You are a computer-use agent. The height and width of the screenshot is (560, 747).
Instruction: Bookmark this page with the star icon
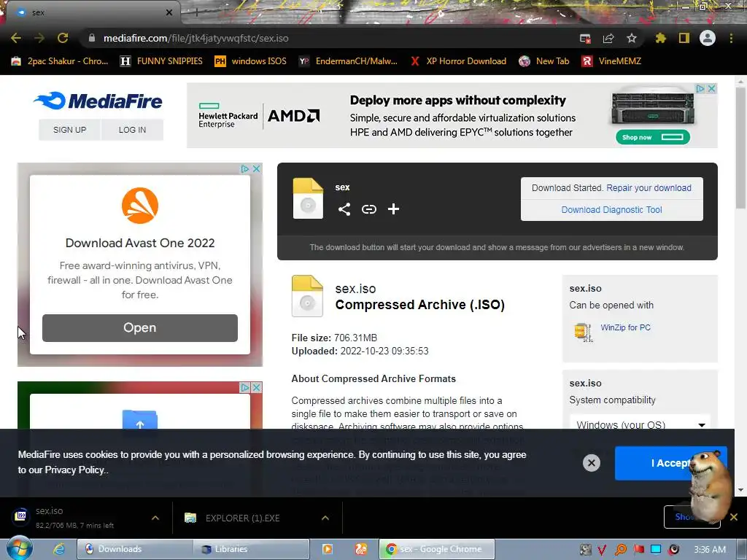point(632,38)
